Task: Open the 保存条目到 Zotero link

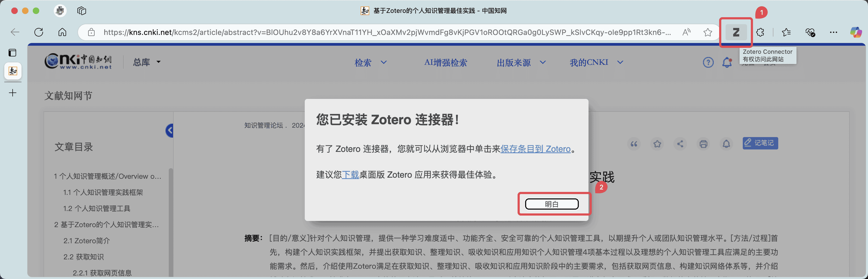Action: 535,149
